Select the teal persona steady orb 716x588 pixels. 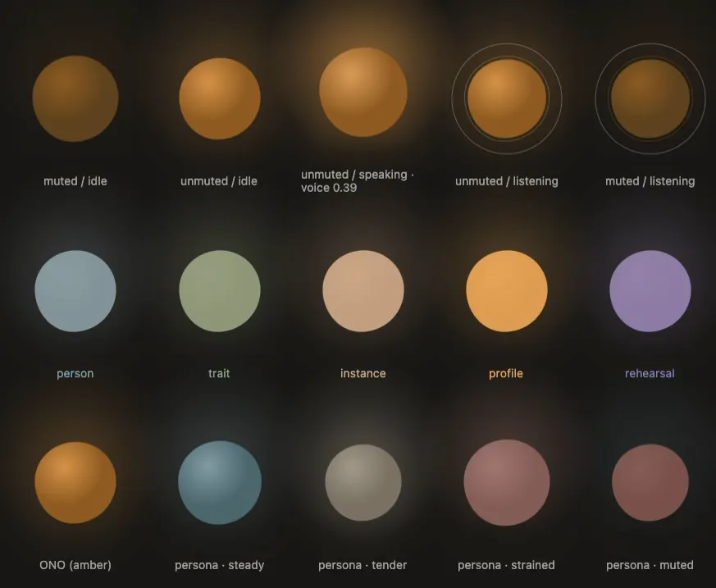point(220,482)
